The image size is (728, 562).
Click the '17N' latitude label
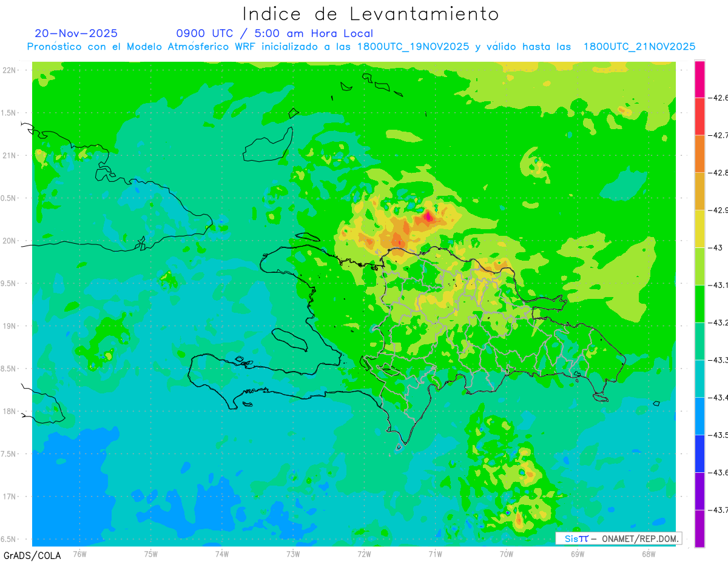coord(8,497)
